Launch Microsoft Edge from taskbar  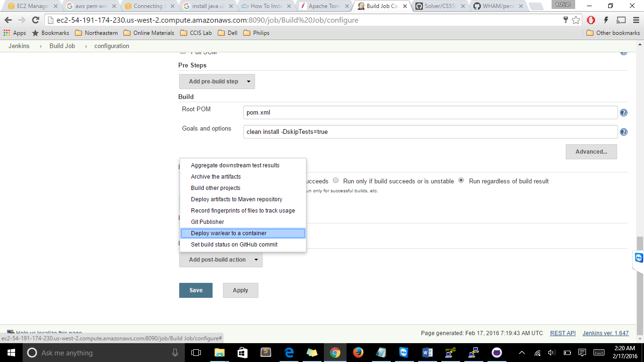[x=289, y=353]
